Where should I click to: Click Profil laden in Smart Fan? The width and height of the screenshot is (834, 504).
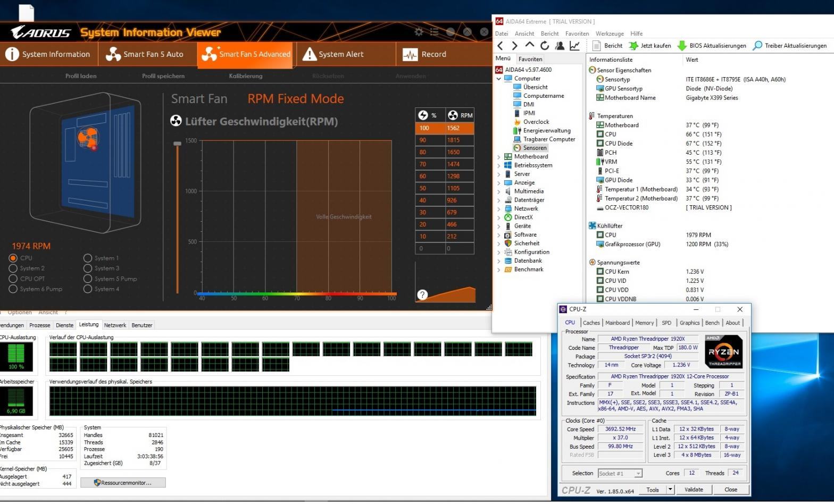tap(81, 76)
